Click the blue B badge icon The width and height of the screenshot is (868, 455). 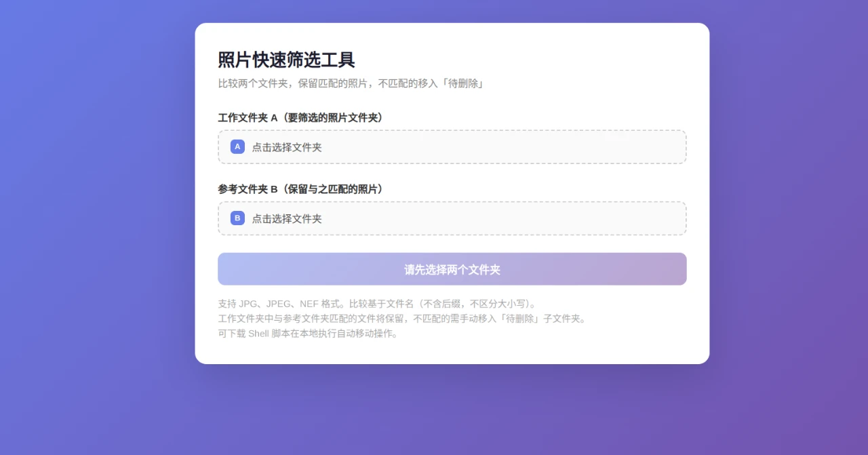click(x=237, y=218)
